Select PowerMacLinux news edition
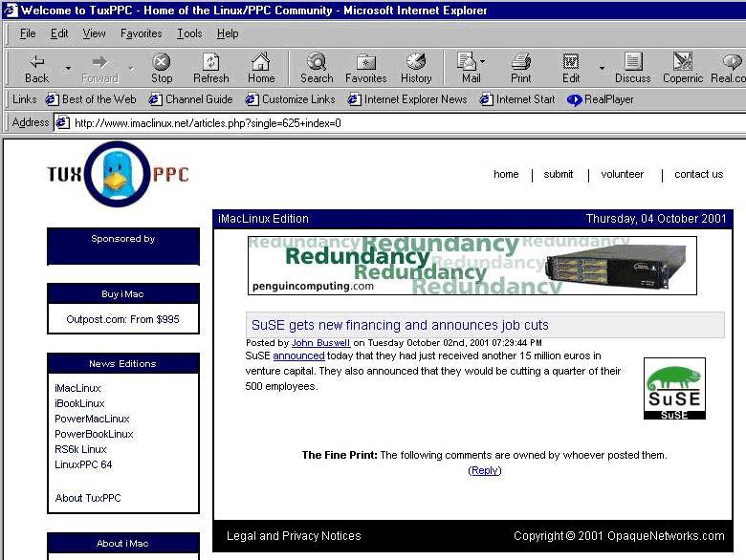Viewport: 746px width, 560px height. click(x=92, y=419)
